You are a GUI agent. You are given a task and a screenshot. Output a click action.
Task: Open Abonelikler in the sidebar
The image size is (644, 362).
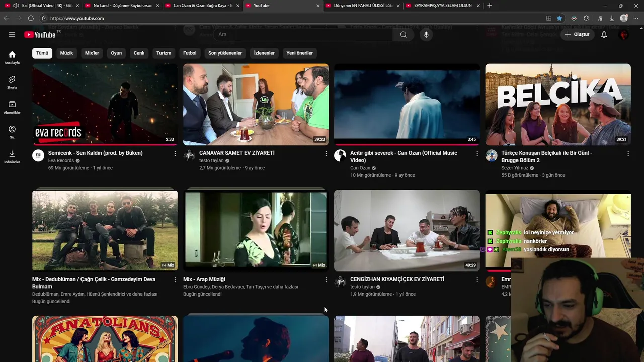pyautogui.click(x=12, y=107)
